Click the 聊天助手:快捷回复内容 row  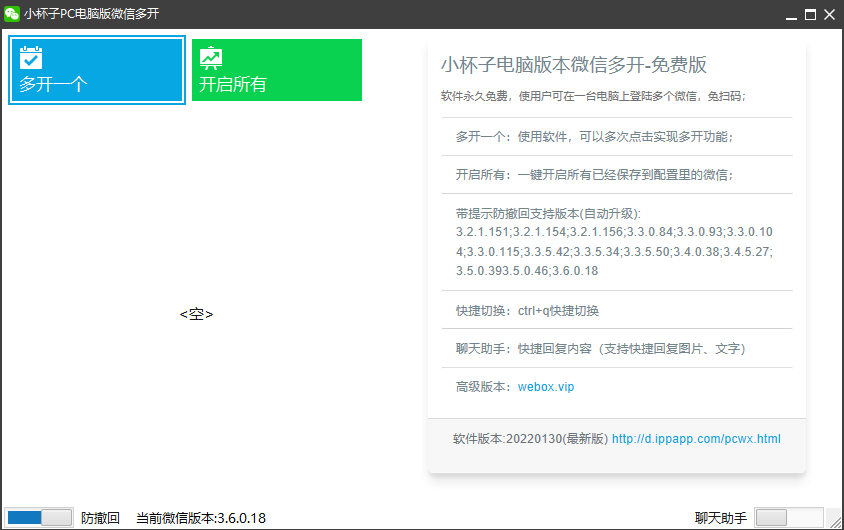[617, 349]
